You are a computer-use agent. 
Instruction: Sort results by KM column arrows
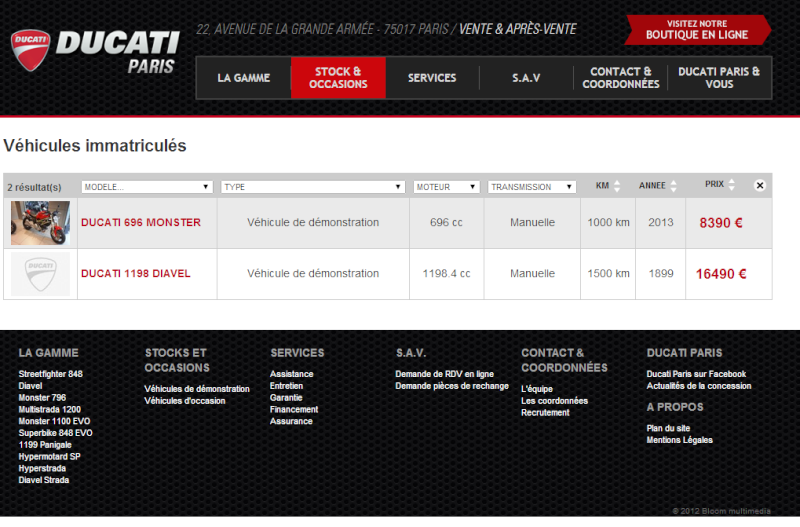tap(617, 186)
